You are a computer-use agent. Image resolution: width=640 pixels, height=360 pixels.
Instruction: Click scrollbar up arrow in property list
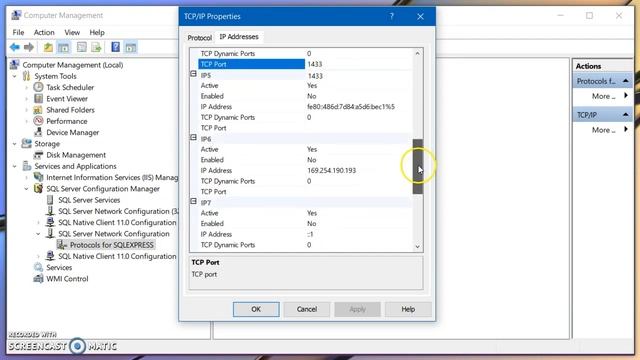click(x=417, y=53)
